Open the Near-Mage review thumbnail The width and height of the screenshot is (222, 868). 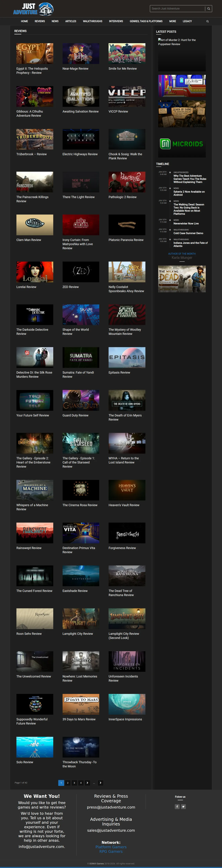[x=81, y=53]
